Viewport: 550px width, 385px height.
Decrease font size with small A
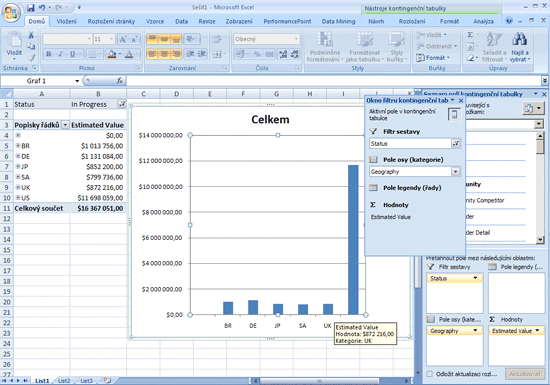[x=134, y=39]
